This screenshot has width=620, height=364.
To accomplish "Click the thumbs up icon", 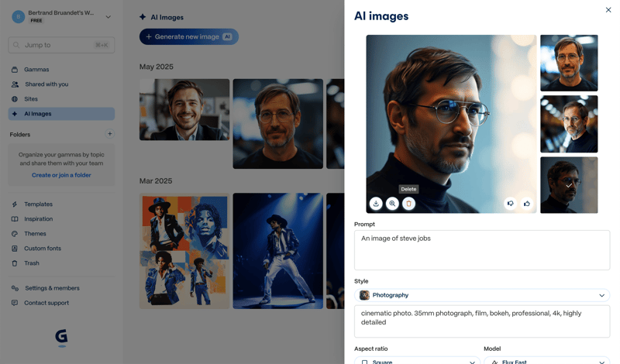I will coord(527,204).
